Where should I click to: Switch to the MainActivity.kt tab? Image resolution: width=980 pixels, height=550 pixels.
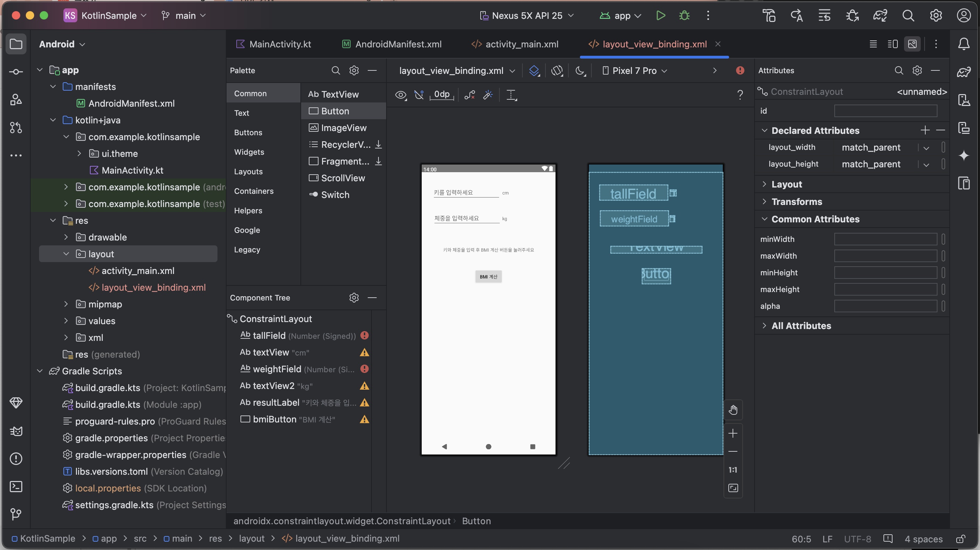click(280, 44)
